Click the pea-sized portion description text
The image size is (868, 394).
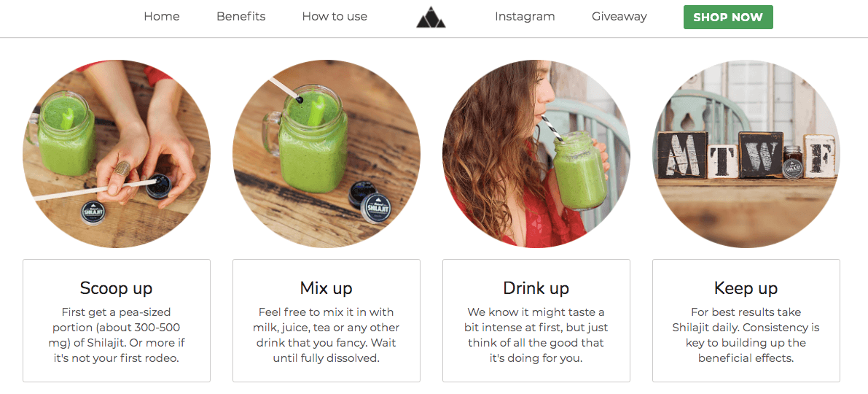click(x=117, y=335)
